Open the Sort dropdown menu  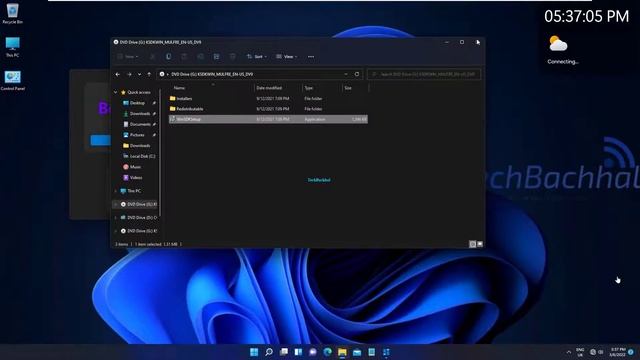click(257, 57)
